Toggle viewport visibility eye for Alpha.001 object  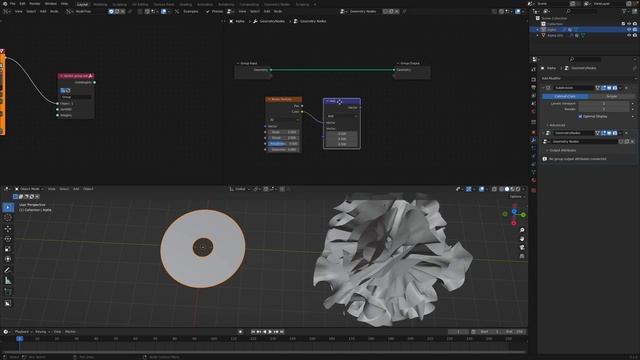(x=629, y=36)
